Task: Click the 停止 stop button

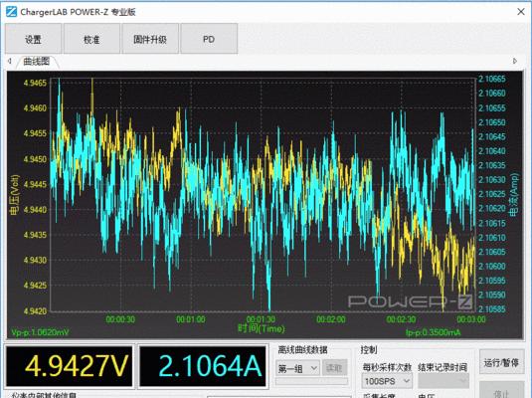Action: pyautogui.click(x=501, y=390)
